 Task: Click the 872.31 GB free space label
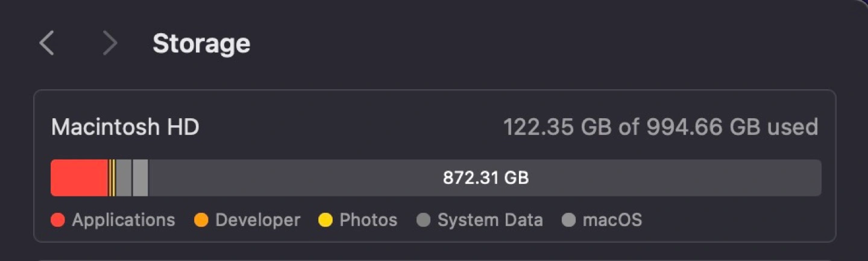pyautogui.click(x=485, y=178)
